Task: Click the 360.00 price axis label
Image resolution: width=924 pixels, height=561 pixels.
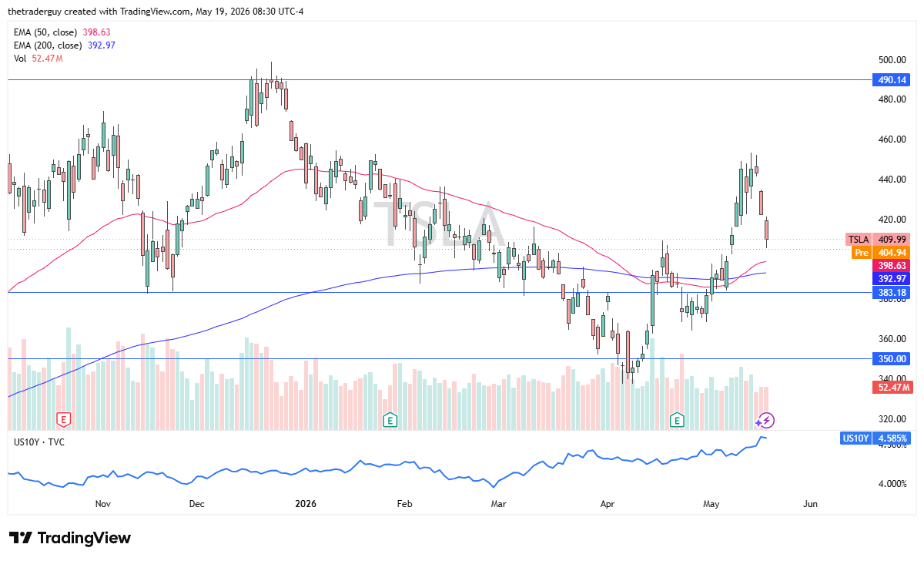Action: coord(891,339)
